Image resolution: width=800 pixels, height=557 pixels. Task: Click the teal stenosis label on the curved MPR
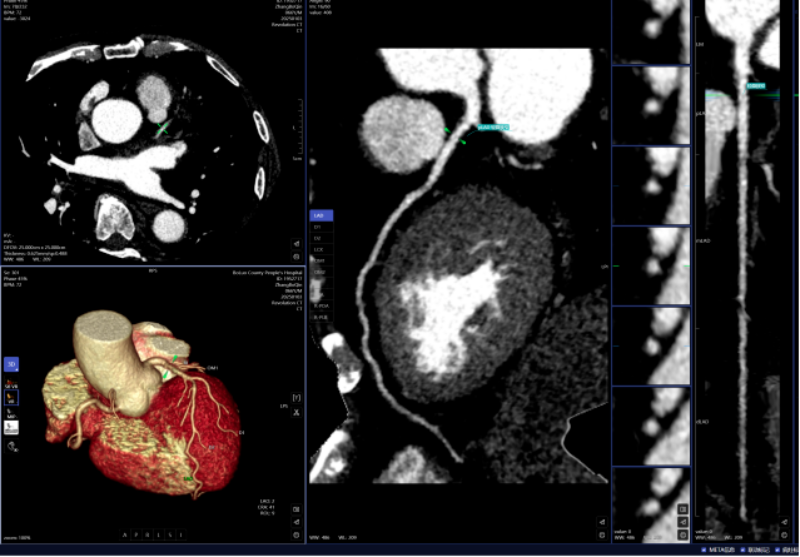click(493, 127)
